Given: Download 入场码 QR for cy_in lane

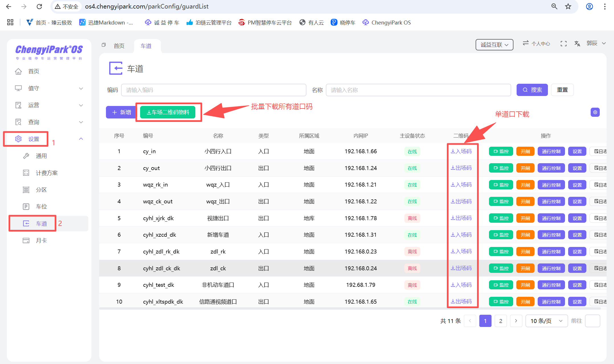Looking at the screenshot, I should tap(461, 152).
